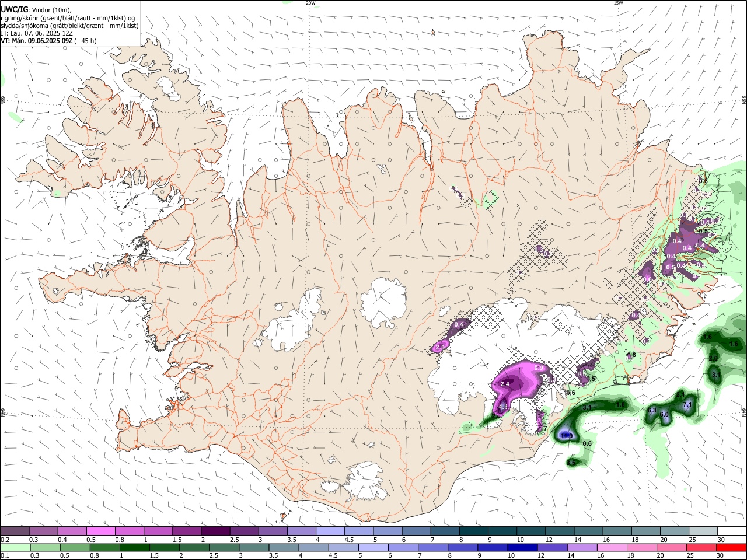This screenshot has width=747, height=560.
Task: Pick the darkest purple 2–2.5 snow scale swatch
Action: click(x=215, y=531)
